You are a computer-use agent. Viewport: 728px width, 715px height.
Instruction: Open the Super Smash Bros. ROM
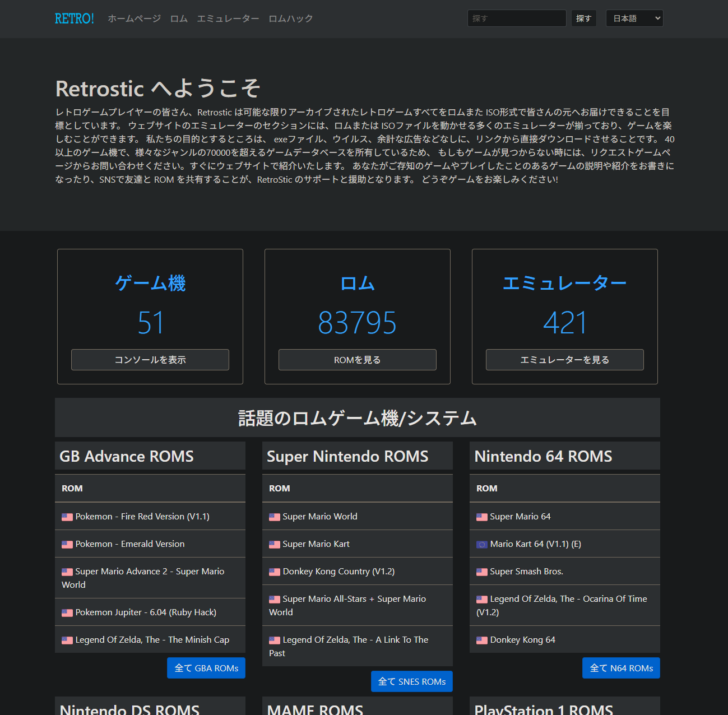coord(526,572)
